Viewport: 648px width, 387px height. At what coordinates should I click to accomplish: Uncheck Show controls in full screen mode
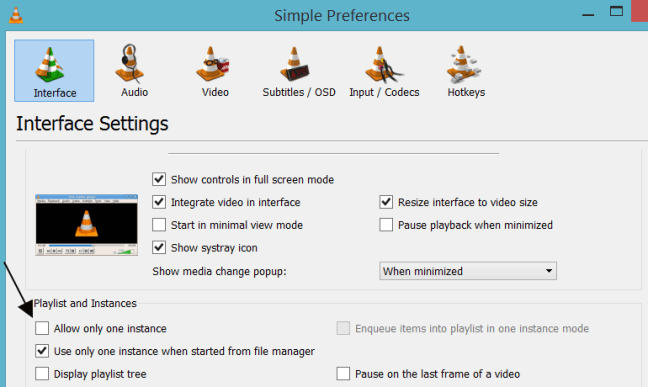pyautogui.click(x=159, y=179)
